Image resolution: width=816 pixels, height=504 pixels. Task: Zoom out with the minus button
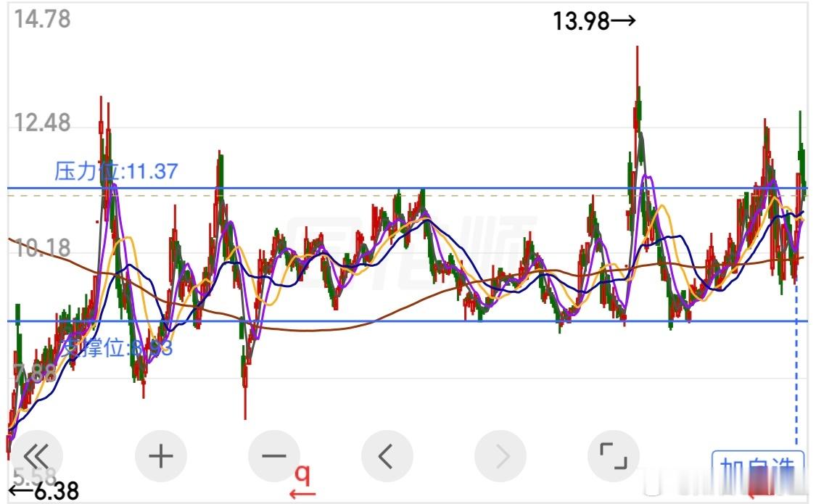pos(274,457)
